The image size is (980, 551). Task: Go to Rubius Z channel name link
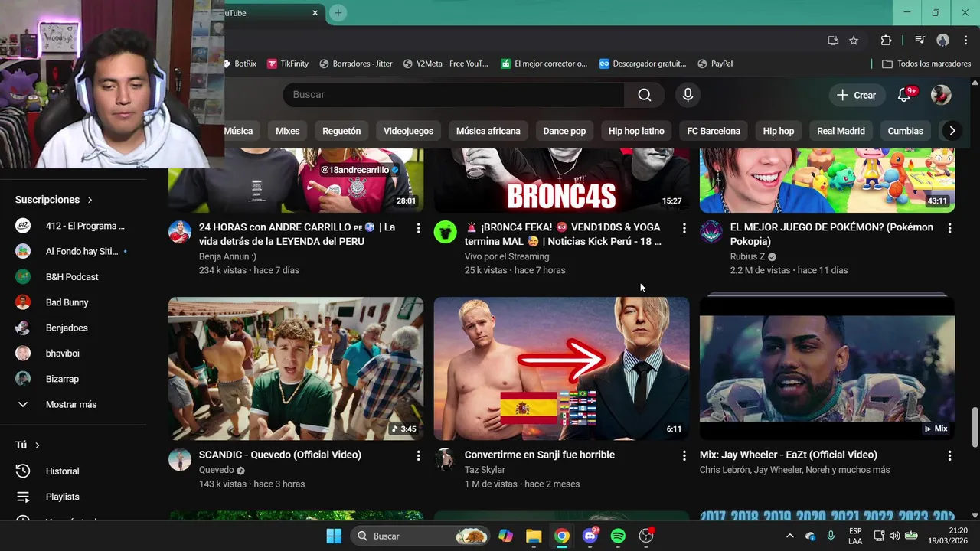point(747,256)
